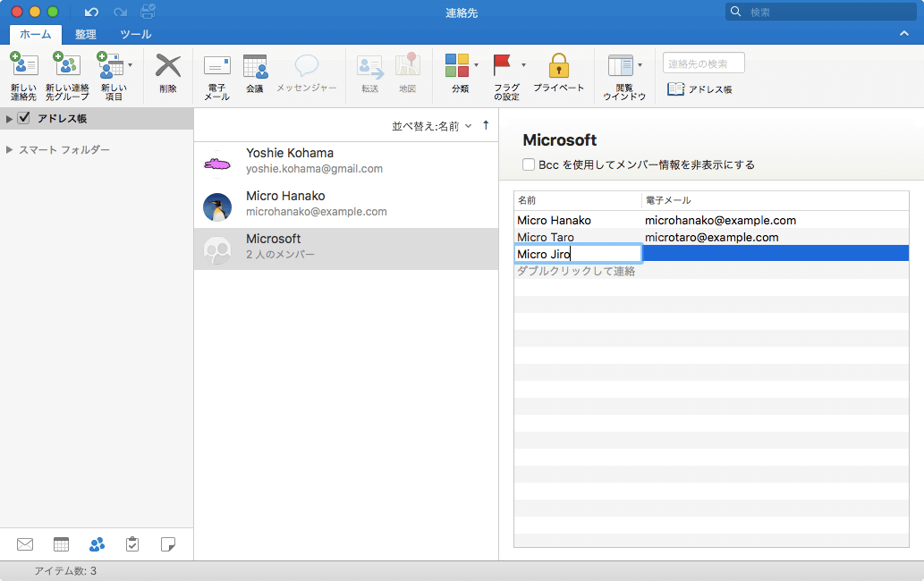This screenshot has width=924, height=581.
Task: Click the Redo arrow in title bar
Action: click(x=120, y=12)
